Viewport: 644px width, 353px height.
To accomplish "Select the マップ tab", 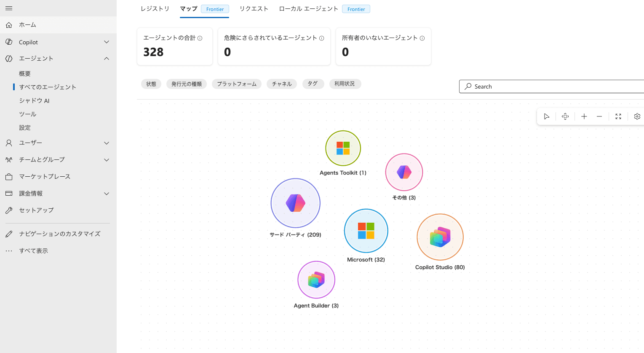I will (x=204, y=9).
